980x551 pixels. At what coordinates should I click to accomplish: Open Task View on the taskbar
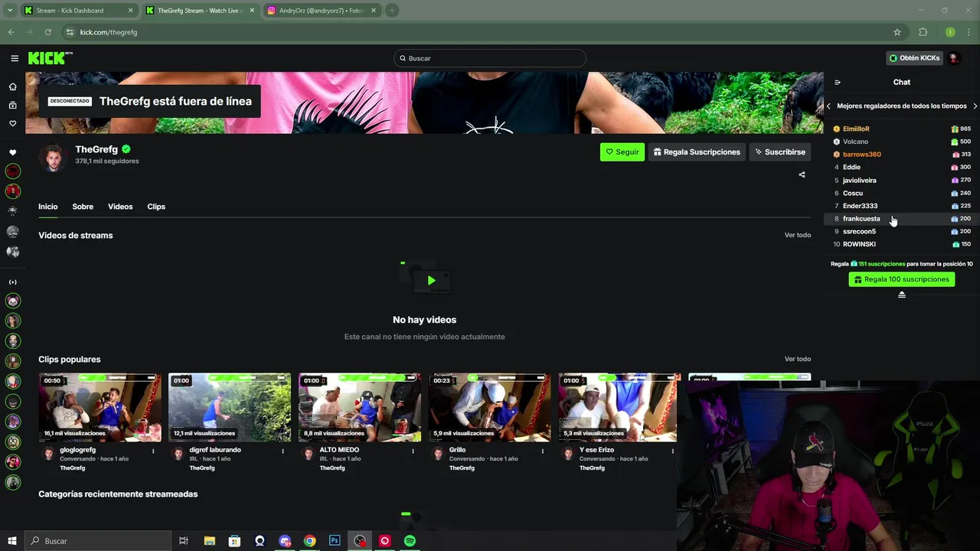tap(184, 541)
